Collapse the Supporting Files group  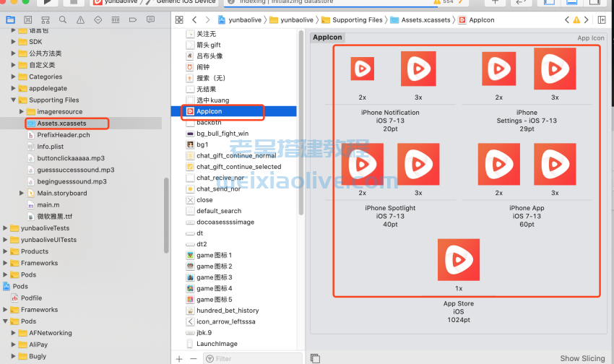tap(14, 100)
